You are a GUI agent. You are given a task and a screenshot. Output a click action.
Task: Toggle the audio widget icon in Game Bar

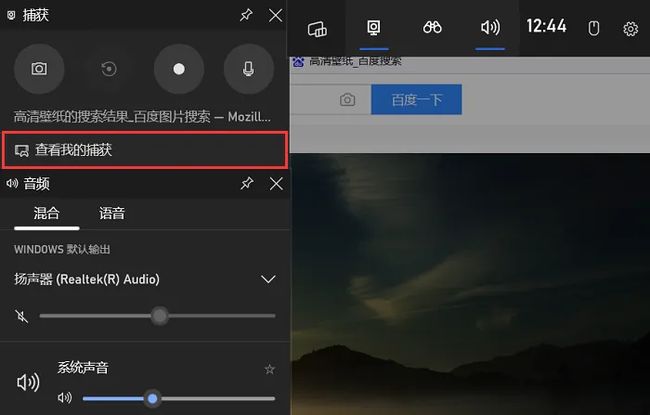(490, 28)
